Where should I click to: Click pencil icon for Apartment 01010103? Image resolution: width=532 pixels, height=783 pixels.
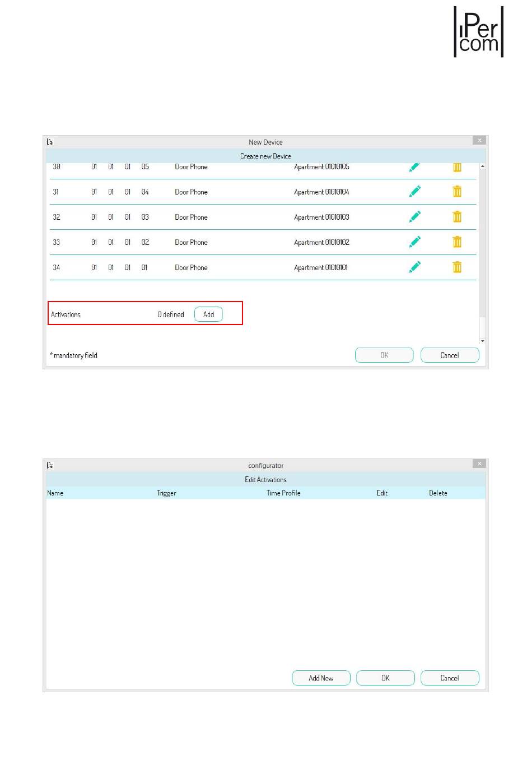(x=414, y=217)
